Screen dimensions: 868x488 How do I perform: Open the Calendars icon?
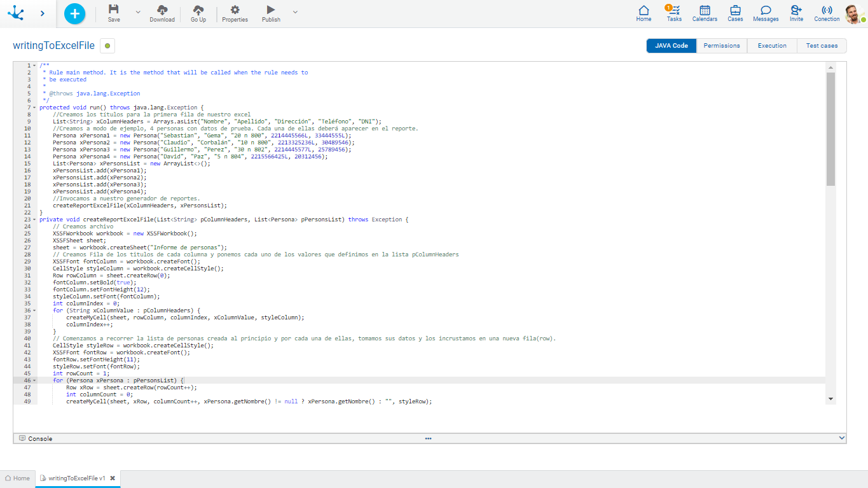705,13
